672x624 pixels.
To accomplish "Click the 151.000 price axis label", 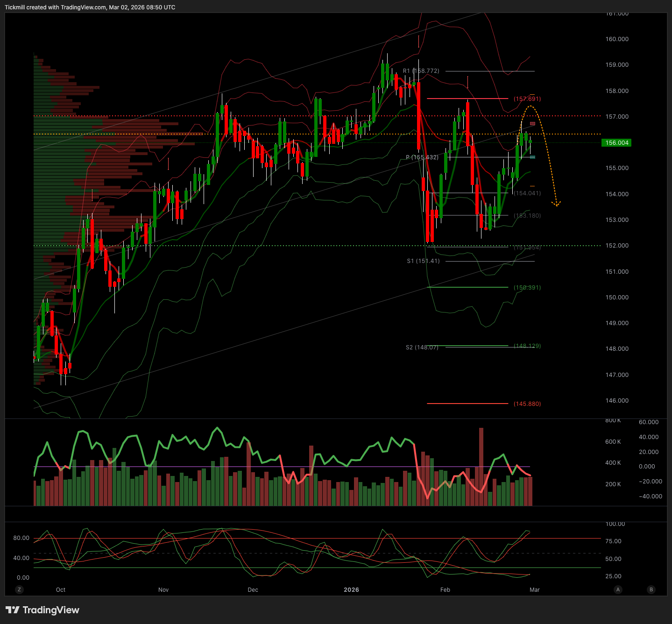I will point(617,272).
